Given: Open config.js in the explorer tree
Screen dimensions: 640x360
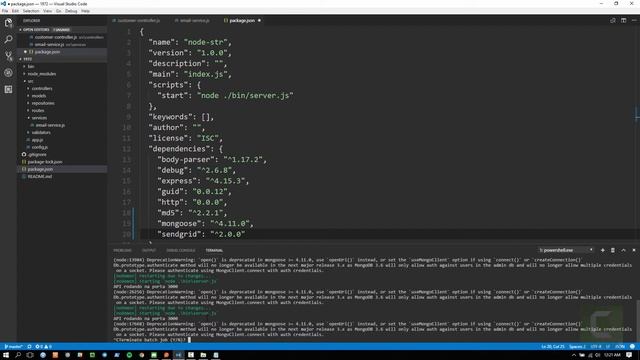Looking at the screenshot, I should (x=40, y=147).
